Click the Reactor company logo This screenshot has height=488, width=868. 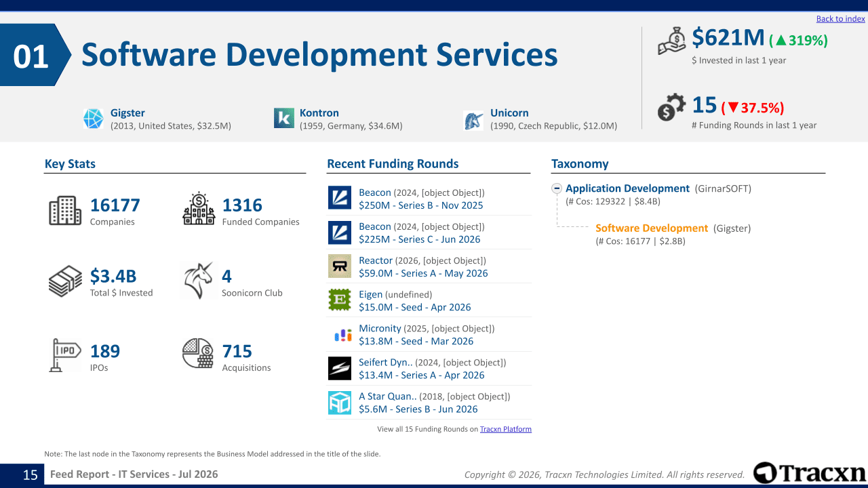pos(340,266)
